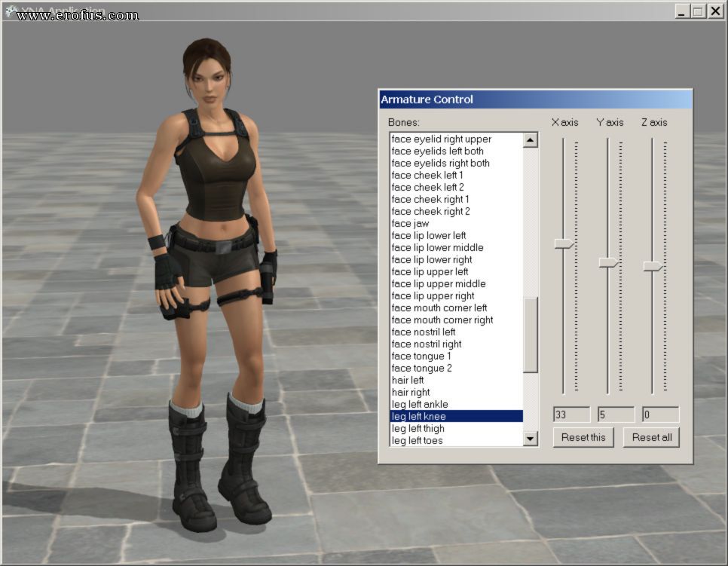Viewport: 728px width, 566px height.
Task: Select 'face mouth corner right' bone
Action: click(457, 320)
